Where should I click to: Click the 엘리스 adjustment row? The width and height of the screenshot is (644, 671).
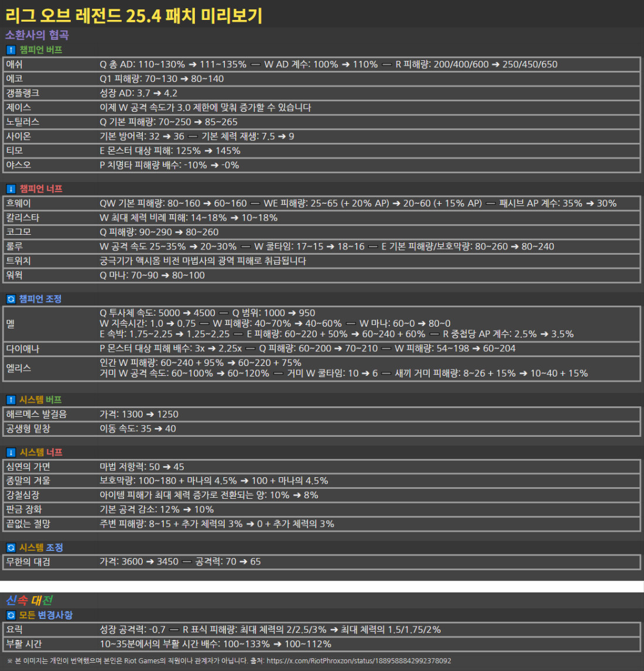(x=321, y=368)
